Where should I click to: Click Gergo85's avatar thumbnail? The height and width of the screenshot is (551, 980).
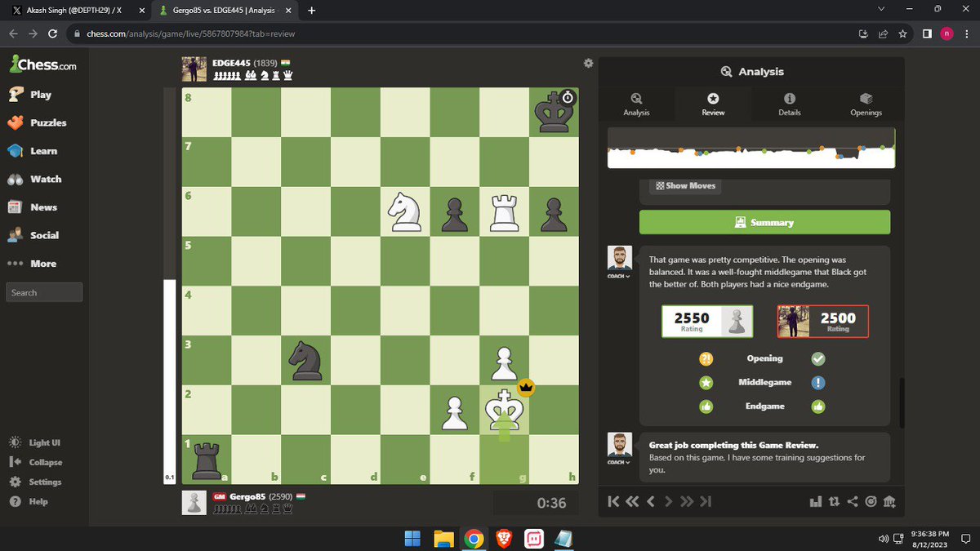point(194,502)
